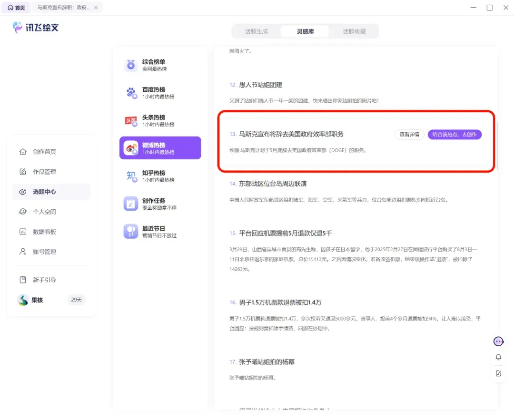514x420 pixels.
Task: Open 新手引导 in sidebar
Action: (x=51, y=280)
